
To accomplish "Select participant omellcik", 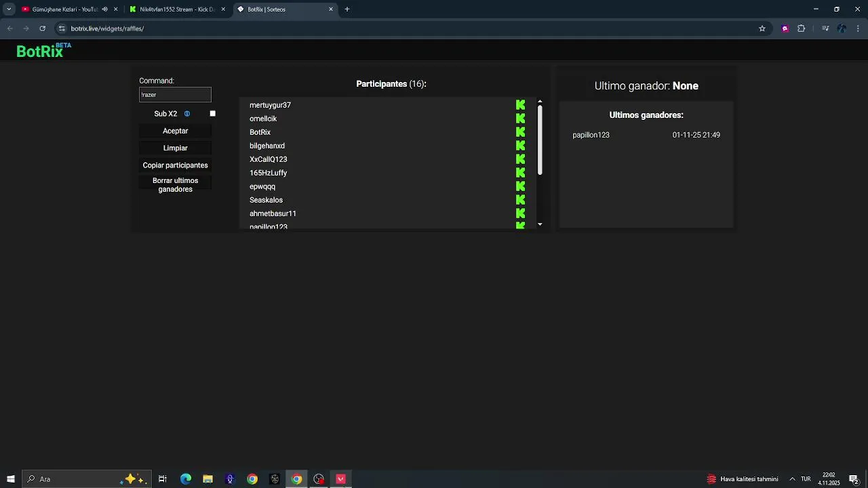I will click(x=263, y=119).
